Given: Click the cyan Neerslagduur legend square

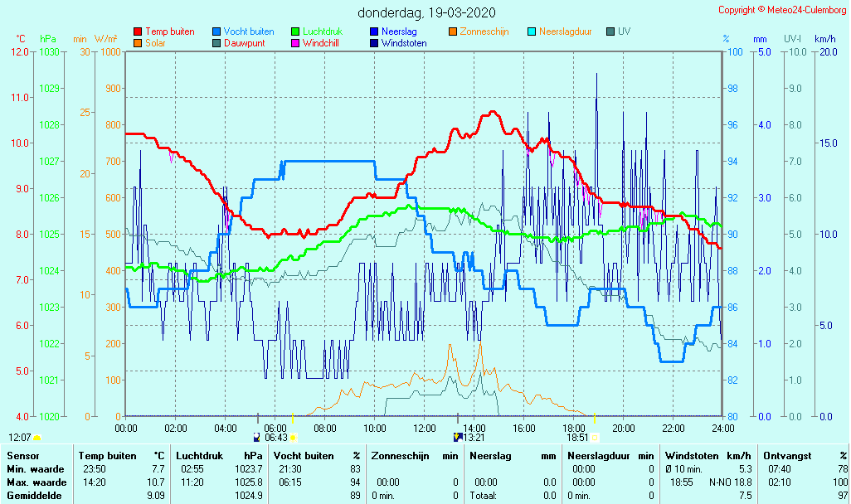Looking at the screenshot, I should pos(532,32).
